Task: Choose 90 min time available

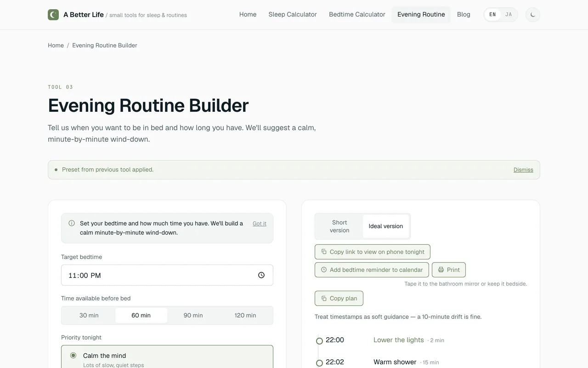Action: [193, 315]
